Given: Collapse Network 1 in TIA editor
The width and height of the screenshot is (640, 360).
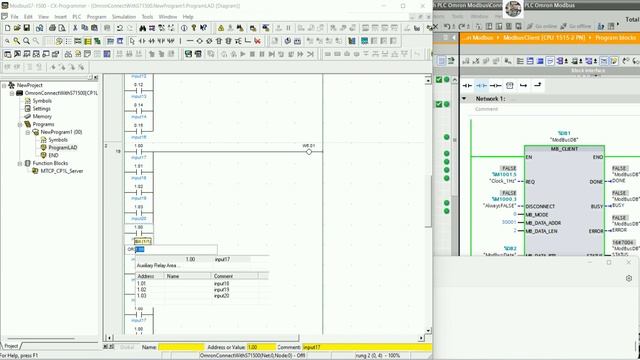Looking at the screenshot, I should click(464, 99).
